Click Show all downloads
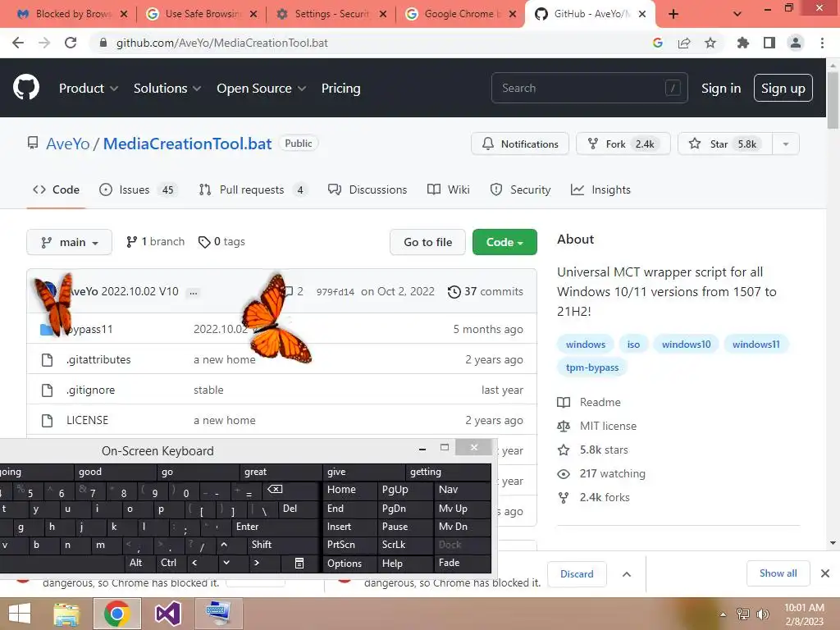 (778, 573)
